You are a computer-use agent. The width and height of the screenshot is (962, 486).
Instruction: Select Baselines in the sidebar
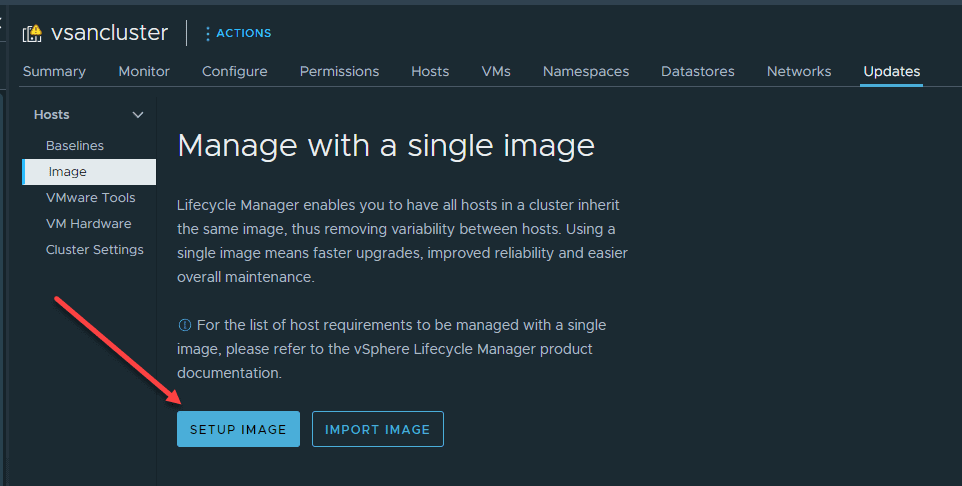point(75,146)
